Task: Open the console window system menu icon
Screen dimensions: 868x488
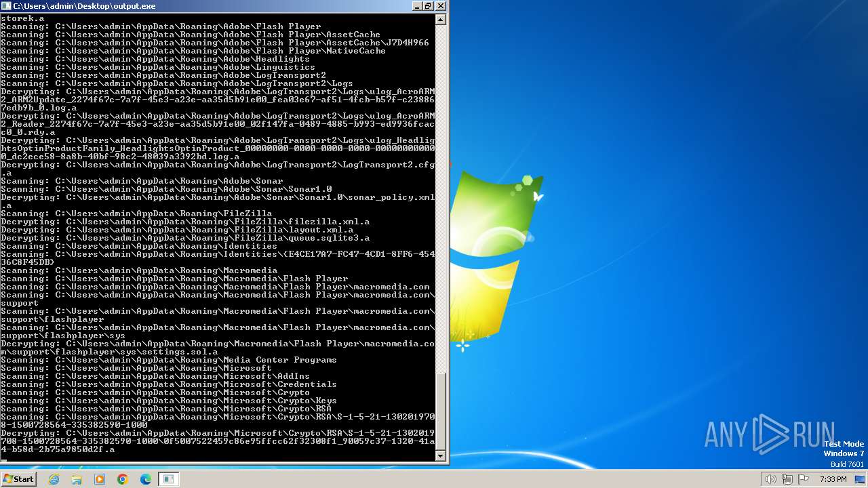Action: click(x=6, y=6)
